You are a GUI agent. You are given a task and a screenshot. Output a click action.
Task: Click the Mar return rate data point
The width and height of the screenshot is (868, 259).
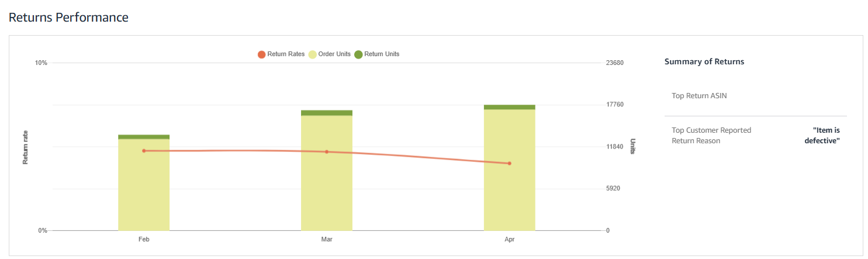coord(327,152)
